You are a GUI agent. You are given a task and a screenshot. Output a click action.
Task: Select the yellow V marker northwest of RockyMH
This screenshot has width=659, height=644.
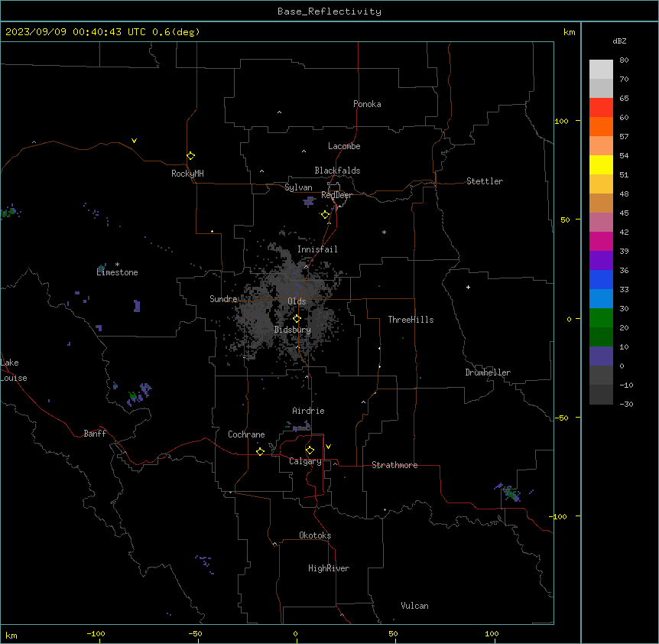134,141
